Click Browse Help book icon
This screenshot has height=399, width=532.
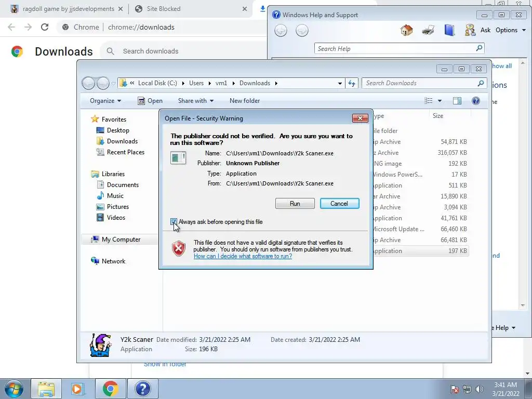[449, 30]
